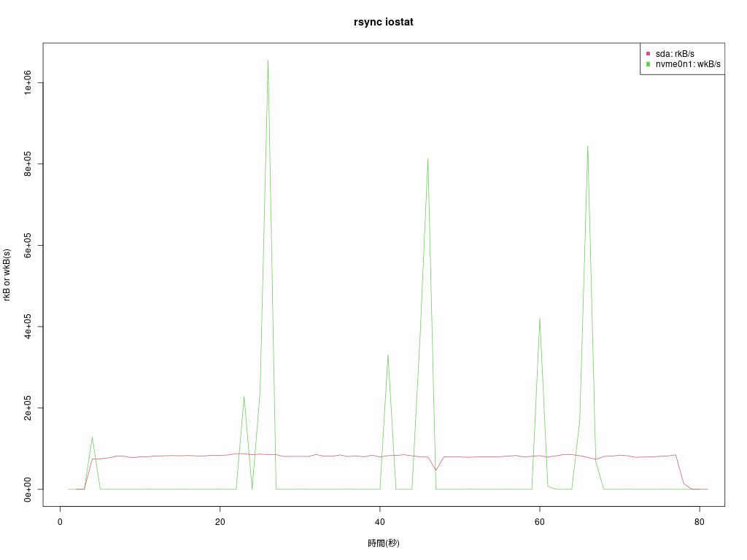
Task: Click the y-axis tick label 8e+05
Action: click(x=28, y=164)
